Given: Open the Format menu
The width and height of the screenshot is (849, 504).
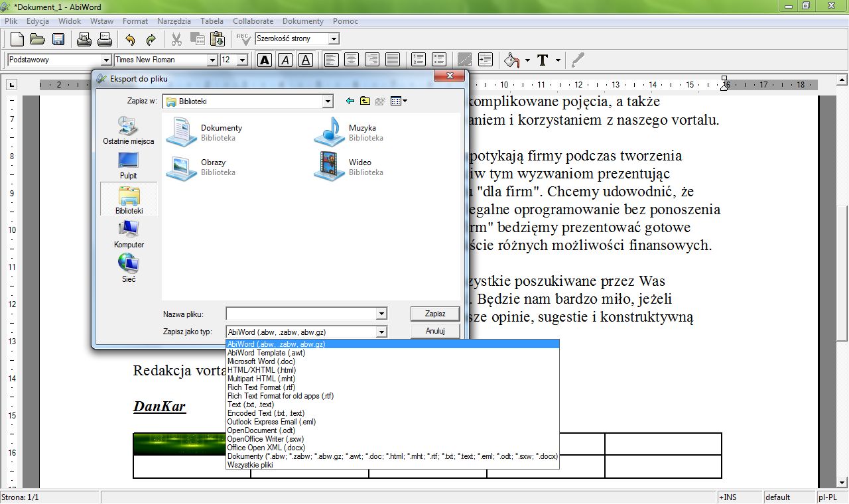Looking at the screenshot, I should coord(135,21).
